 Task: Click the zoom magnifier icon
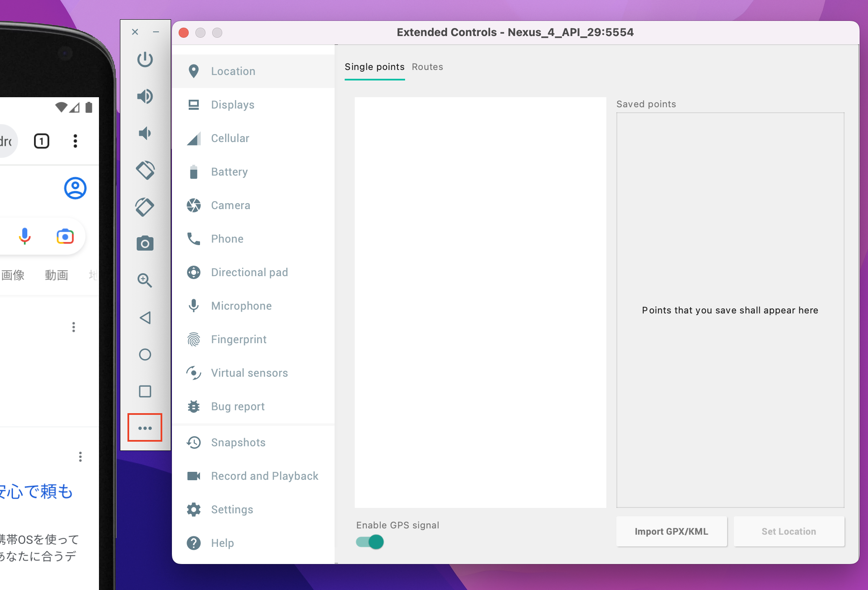145,280
